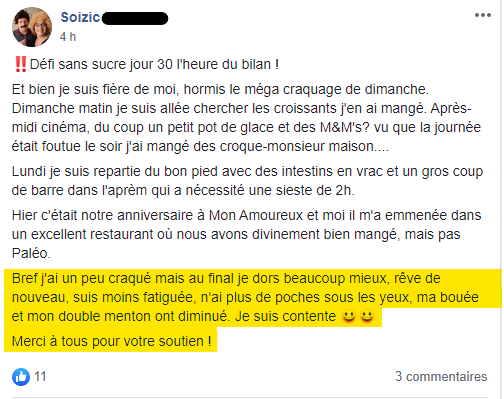The height and width of the screenshot is (399, 504).
Task: Click the highlighted text Bref j'ai un peu craqué
Action: click(245, 297)
